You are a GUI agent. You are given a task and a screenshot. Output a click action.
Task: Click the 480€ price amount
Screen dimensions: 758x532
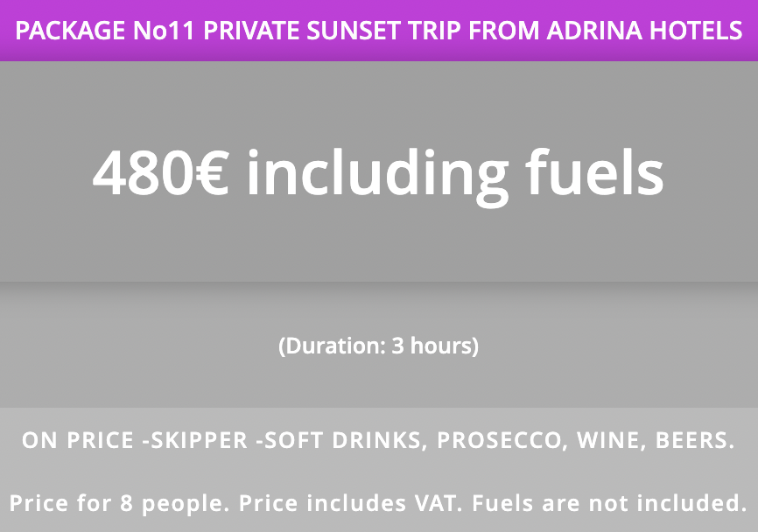tap(160, 172)
